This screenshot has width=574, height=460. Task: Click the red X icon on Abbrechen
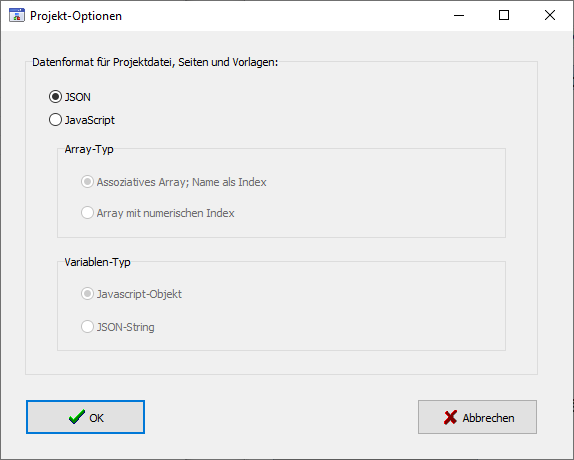click(x=450, y=417)
